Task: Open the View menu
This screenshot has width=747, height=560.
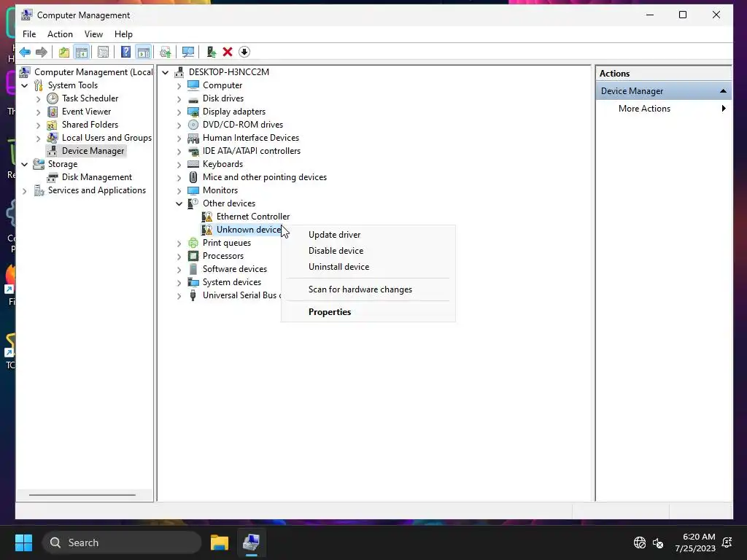Action: point(93,34)
